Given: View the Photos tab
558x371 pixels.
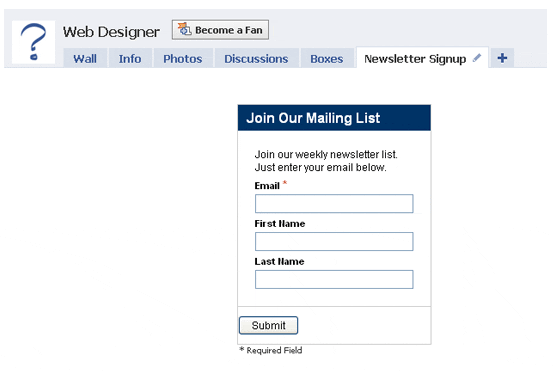Looking at the screenshot, I should [183, 58].
